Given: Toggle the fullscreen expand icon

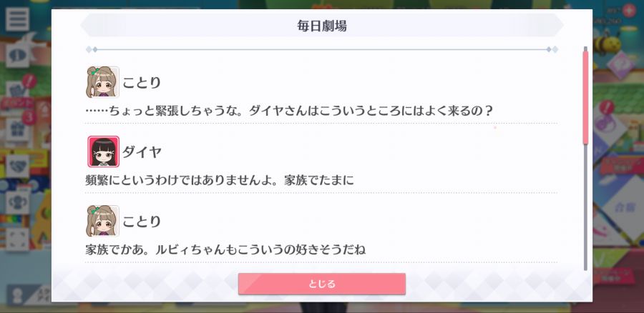Looking at the screenshot, I should pos(17,239).
